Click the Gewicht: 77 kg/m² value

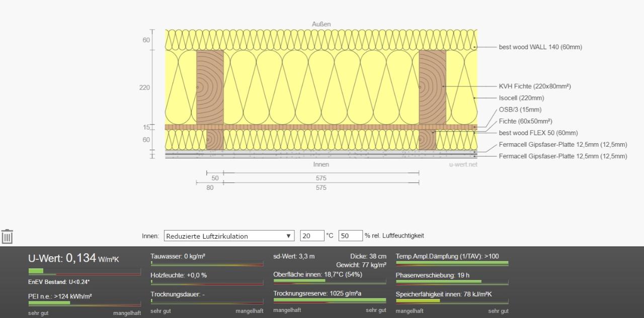[361, 265]
